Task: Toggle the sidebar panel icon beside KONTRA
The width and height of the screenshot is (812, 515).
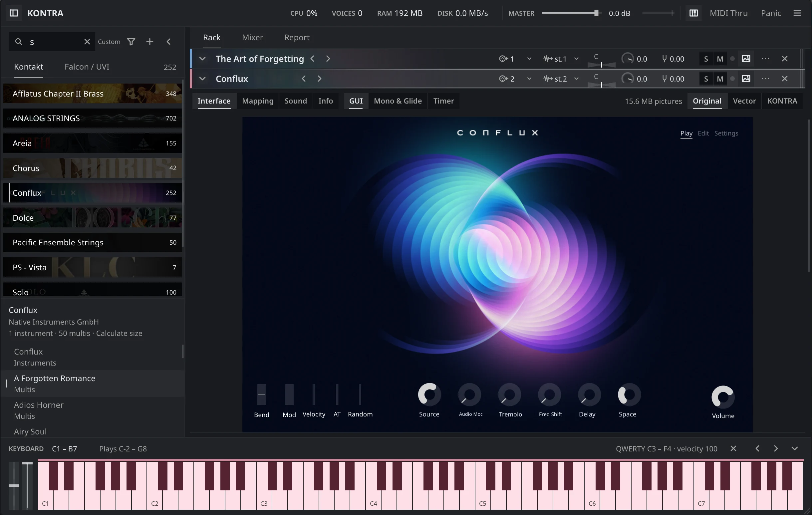Action: tap(14, 13)
